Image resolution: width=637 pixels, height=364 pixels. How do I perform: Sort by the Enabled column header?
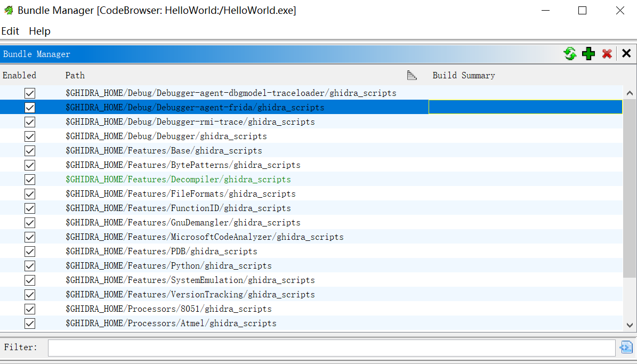(x=20, y=75)
